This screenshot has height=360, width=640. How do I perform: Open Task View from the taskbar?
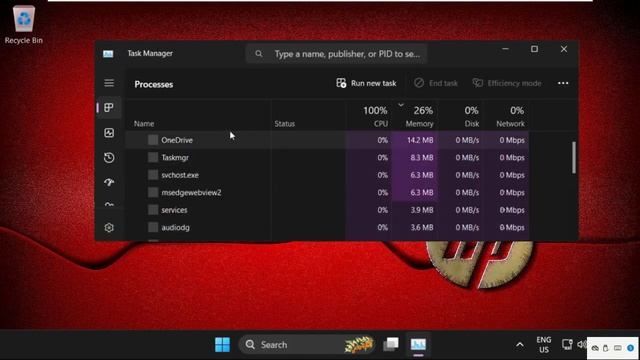[391, 344]
